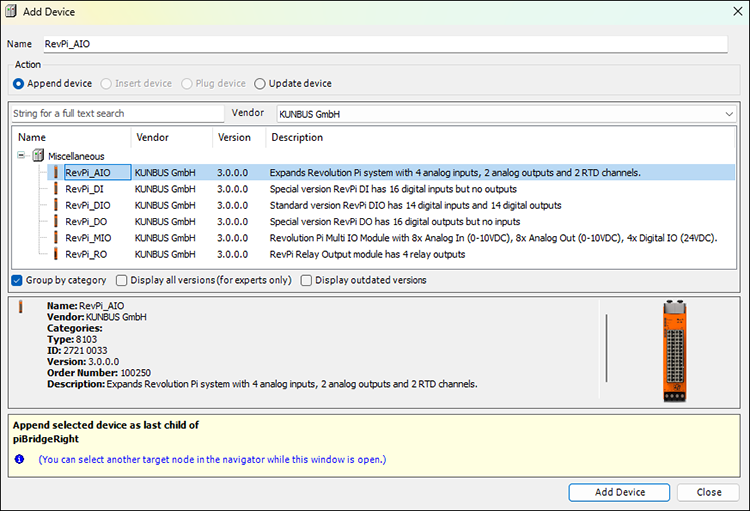Select RevPi_AIO row in device list
This screenshot has height=511, width=750.
[x=391, y=172]
